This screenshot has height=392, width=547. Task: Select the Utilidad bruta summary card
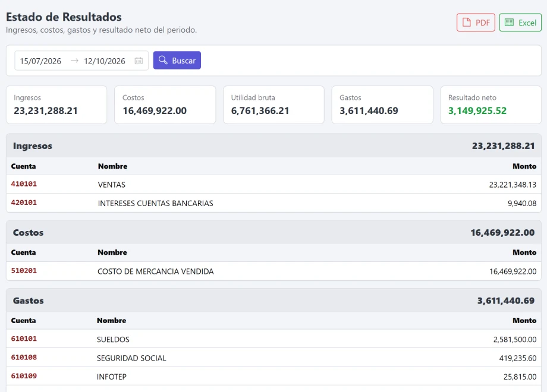(273, 105)
